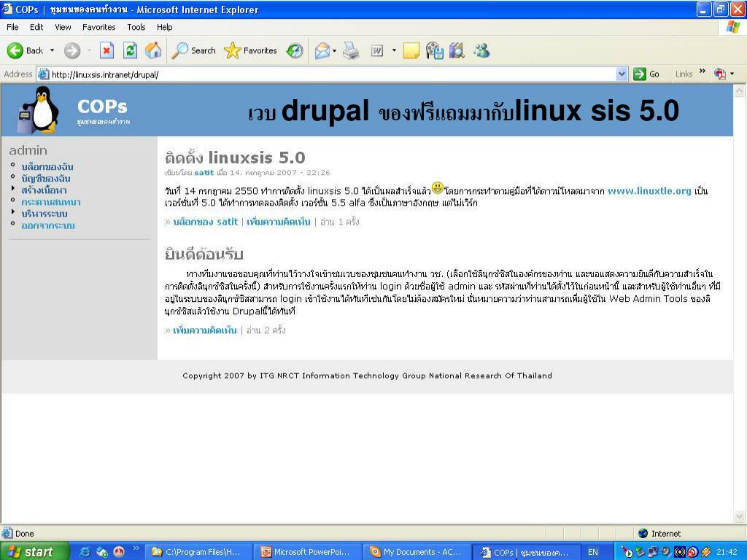Click the taskbar clock showing 21:42
This screenshot has height=560, width=747.
click(x=727, y=552)
